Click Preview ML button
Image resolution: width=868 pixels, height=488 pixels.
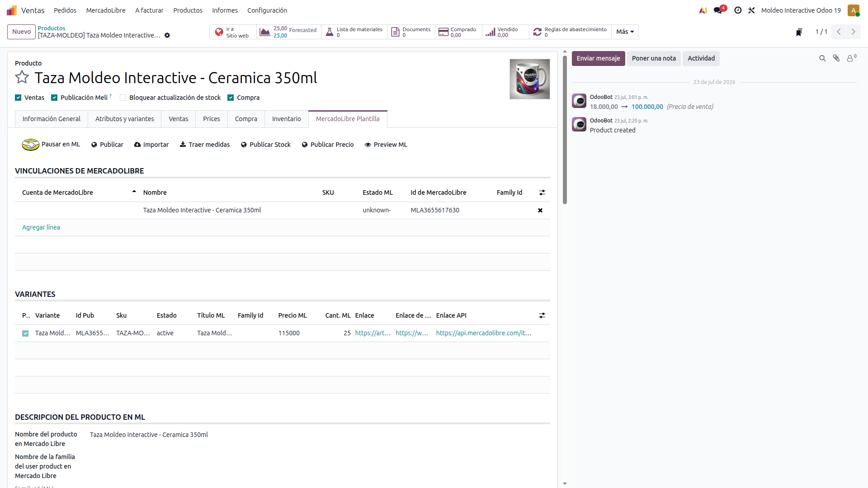(x=386, y=145)
